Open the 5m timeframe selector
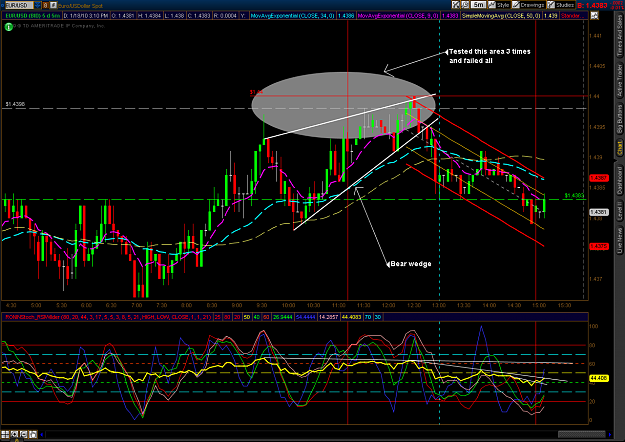The width and height of the screenshot is (625, 442). 478,5
